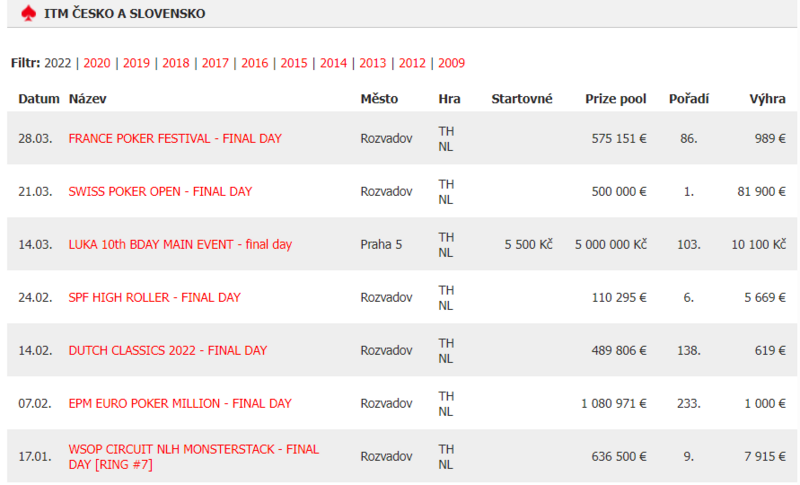This screenshot has width=800, height=485.
Task: Click the date 24.02.
Action: pos(35,298)
